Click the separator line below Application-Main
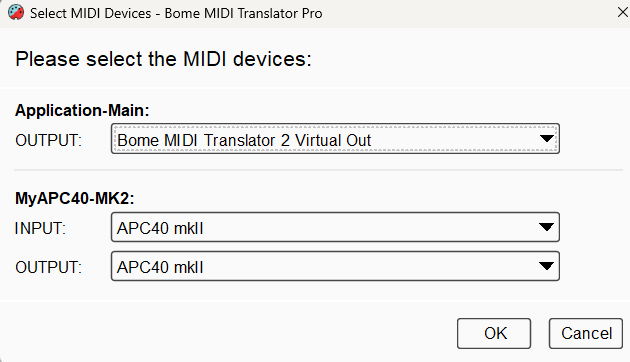The height and width of the screenshot is (362, 630). point(318,170)
